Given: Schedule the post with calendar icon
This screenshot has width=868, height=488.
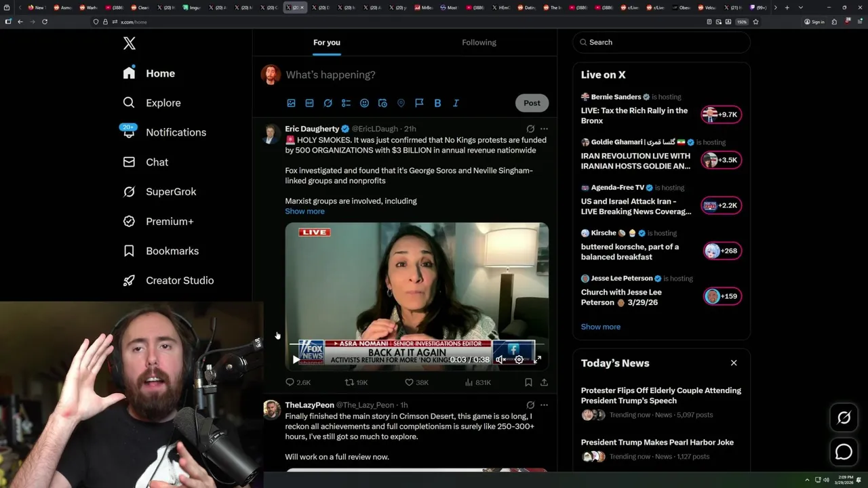Looking at the screenshot, I should point(382,103).
